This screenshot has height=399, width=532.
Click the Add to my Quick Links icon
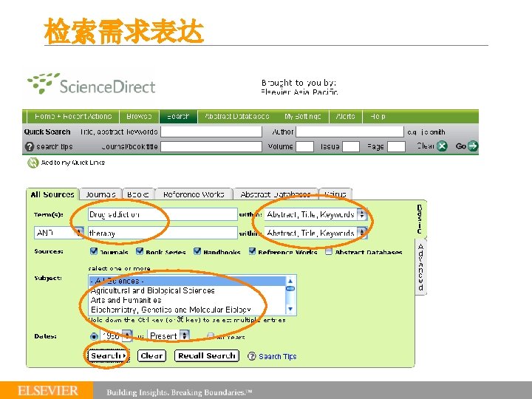33,163
